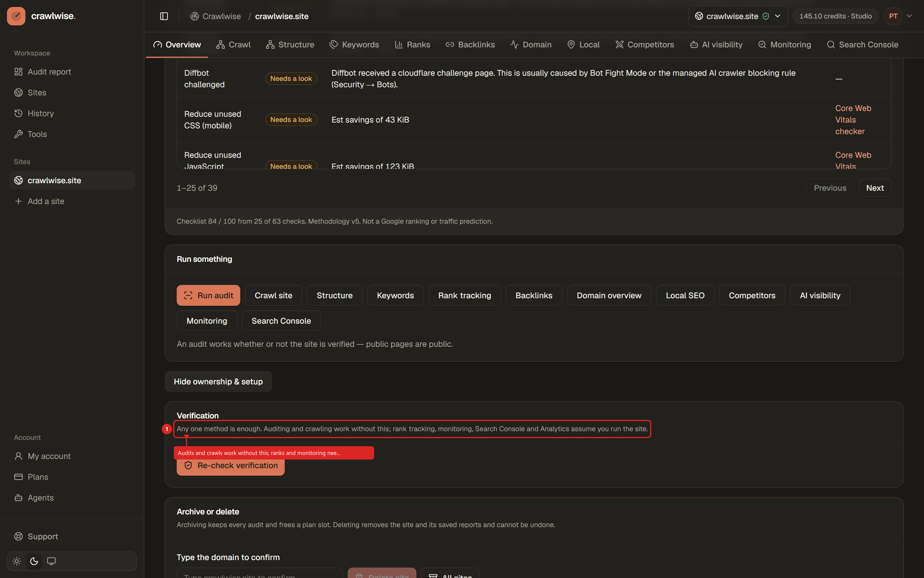Image resolution: width=924 pixels, height=578 pixels.
Task: Click the Monitoring run button
Action: 207,321
